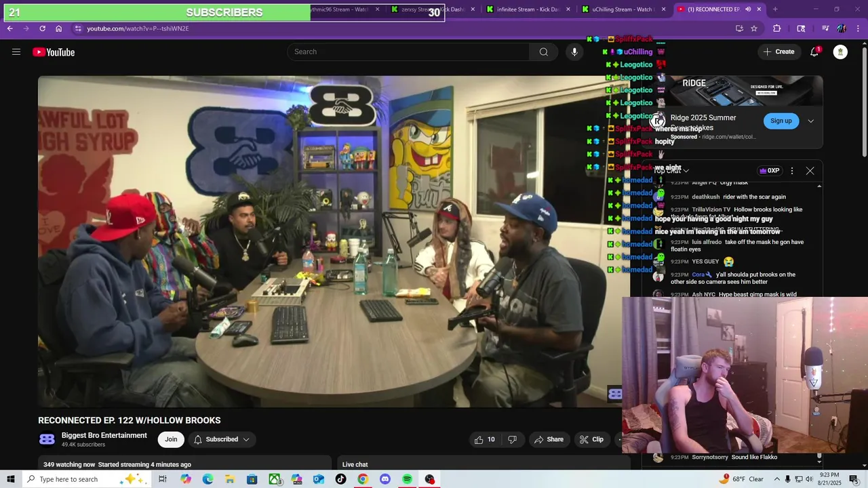Click Sign up on Ridge ad
Viewport: 868px width, 488px height.
781,121
